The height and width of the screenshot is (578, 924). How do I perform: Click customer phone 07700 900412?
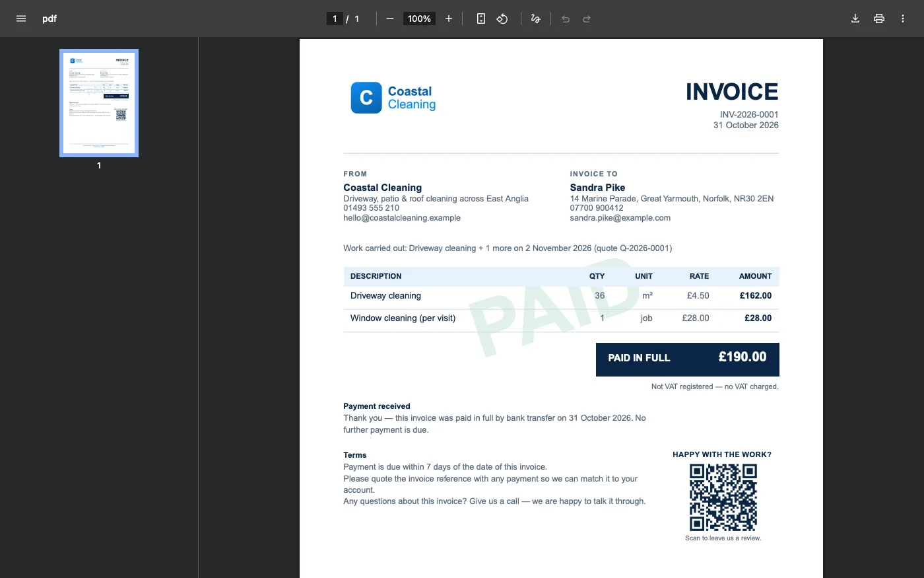pyautogui.click(x=597, y=208)
